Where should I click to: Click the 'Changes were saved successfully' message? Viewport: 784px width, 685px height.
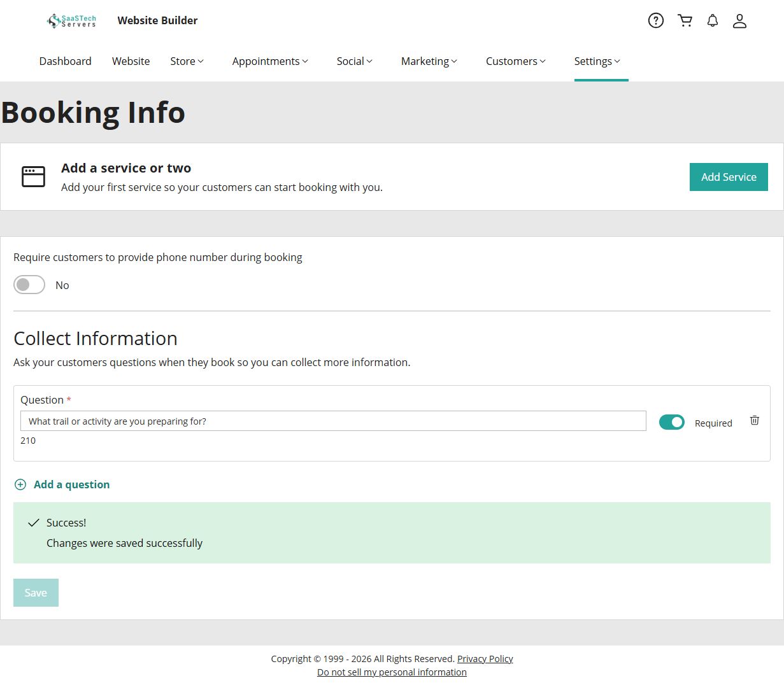click(124, 543)
